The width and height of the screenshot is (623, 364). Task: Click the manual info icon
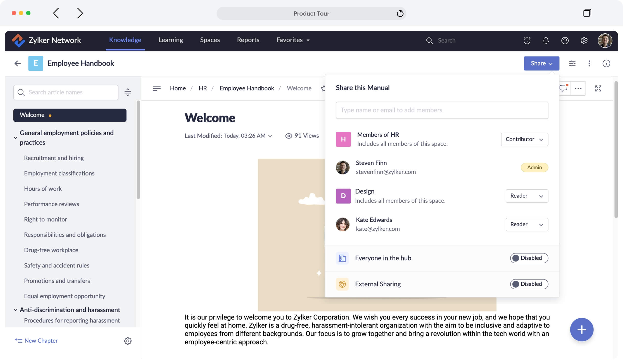[606, 64]
